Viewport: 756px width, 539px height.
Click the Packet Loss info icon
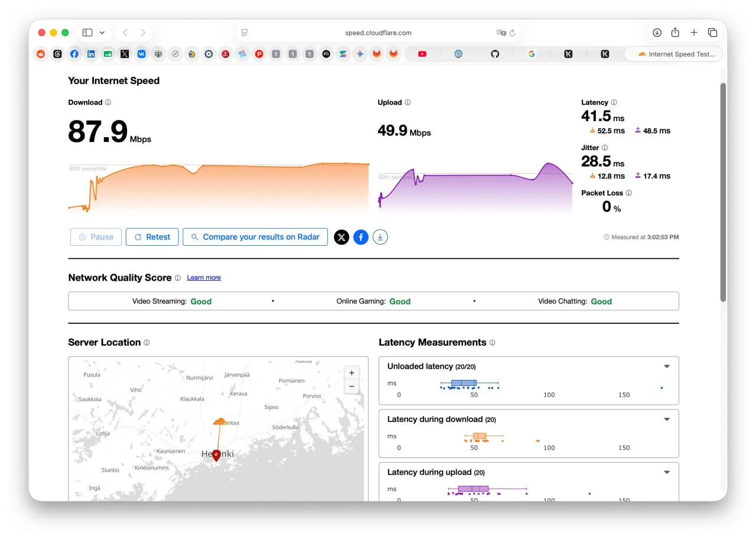(x=628, y=193)
